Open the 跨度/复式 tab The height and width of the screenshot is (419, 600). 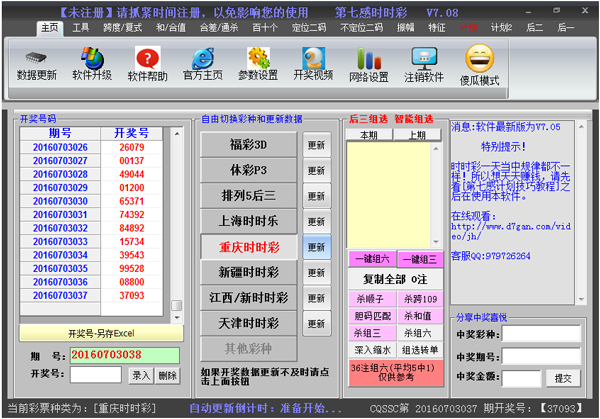[122, 28]
